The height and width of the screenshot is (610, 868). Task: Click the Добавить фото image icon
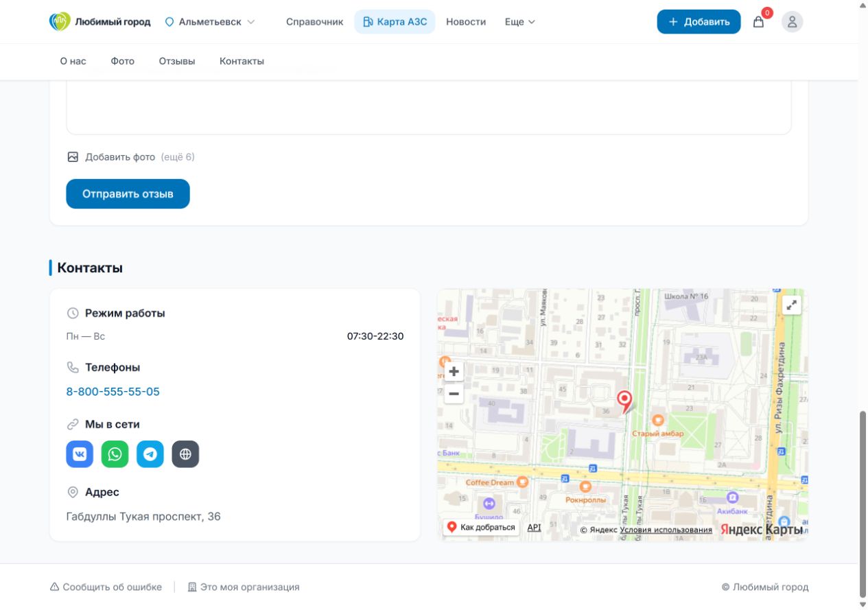73,157
